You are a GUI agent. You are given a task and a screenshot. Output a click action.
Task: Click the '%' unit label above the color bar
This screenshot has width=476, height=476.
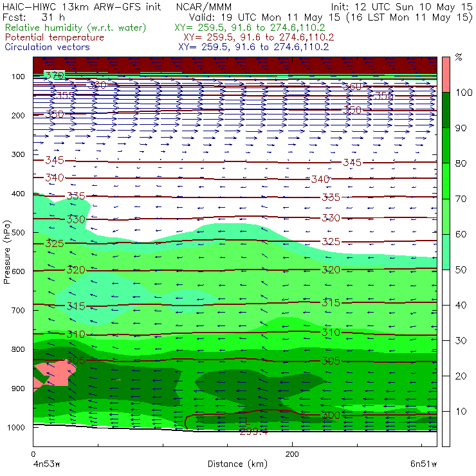459,57
